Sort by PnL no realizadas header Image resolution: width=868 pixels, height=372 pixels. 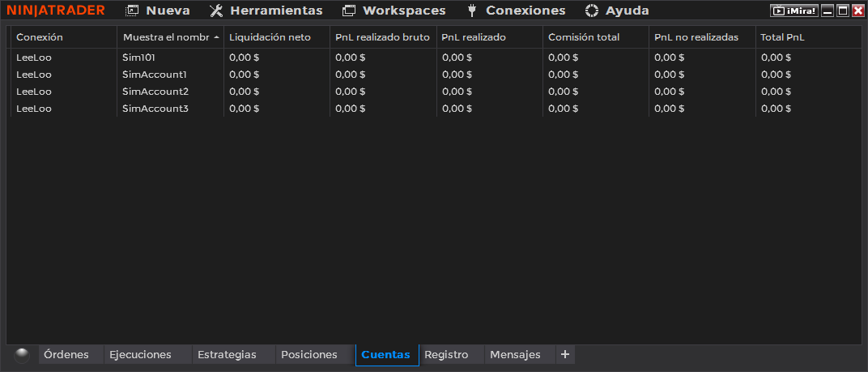click(x=702, y=37)
